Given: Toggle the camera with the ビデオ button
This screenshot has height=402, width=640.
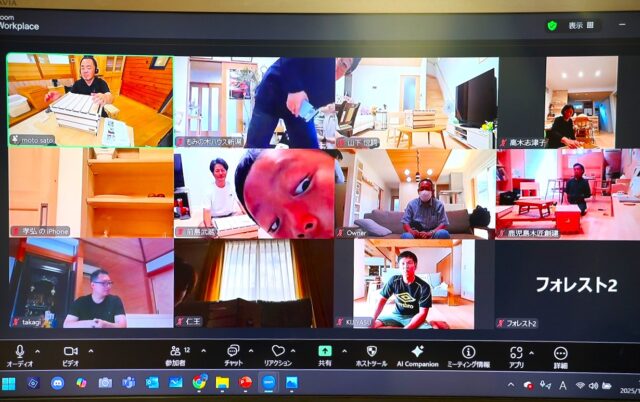Looking at the screenshot, I should (x=70, y=352).
